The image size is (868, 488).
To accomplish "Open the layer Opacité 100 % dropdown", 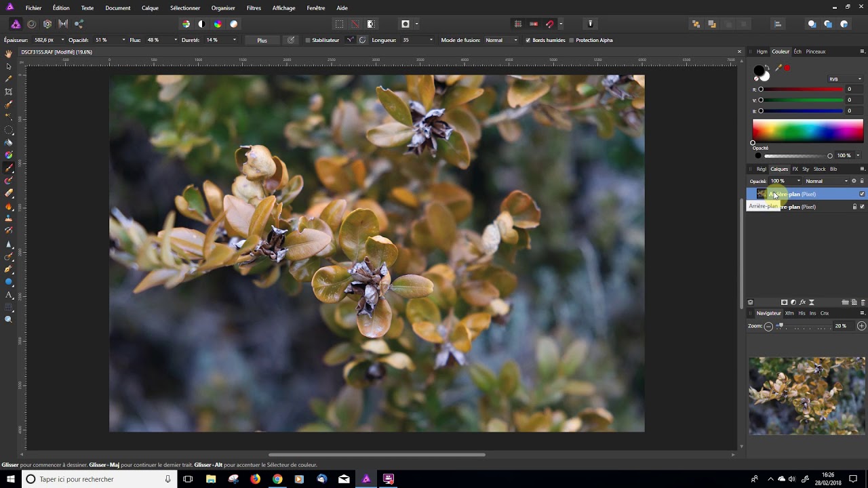I will coord(799,181).
